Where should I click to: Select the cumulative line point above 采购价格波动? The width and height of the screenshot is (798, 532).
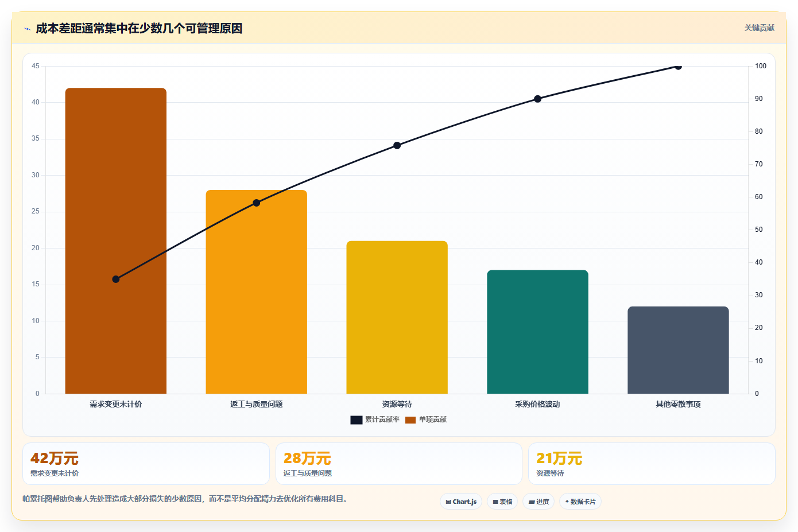click(537, 99)
